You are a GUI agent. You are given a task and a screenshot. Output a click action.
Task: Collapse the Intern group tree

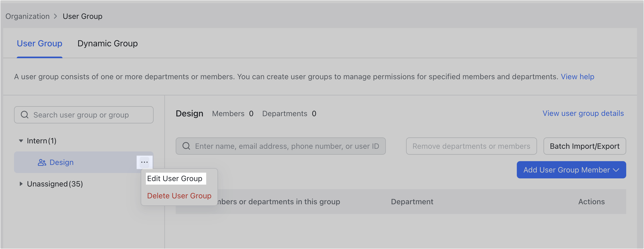point(21,140)
